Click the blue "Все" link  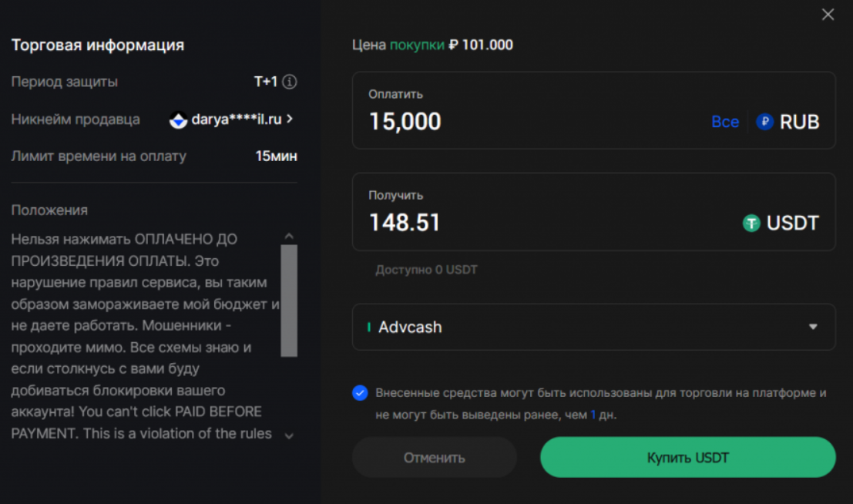pos(725,122)
